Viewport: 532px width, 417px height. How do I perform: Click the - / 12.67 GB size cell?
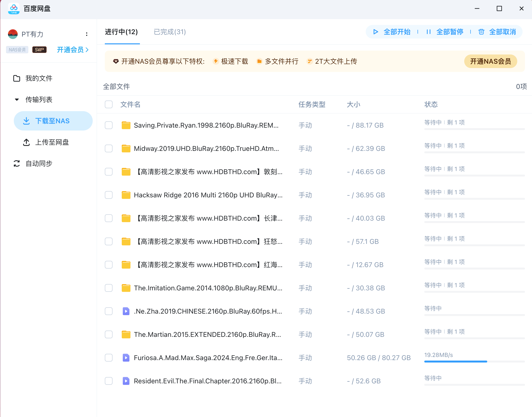pyautogui.click(x=365, y=265)
